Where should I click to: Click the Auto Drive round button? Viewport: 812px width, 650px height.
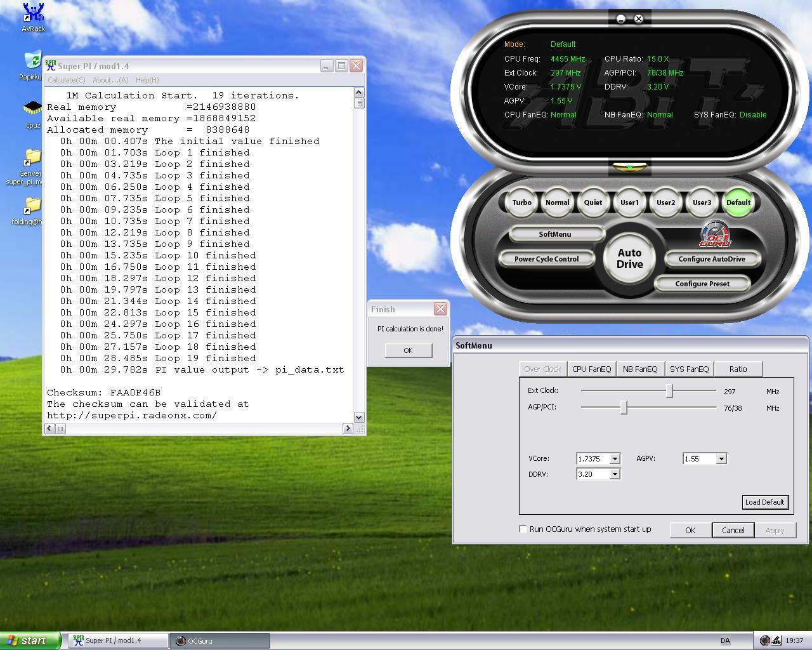[x=629, y=258]
